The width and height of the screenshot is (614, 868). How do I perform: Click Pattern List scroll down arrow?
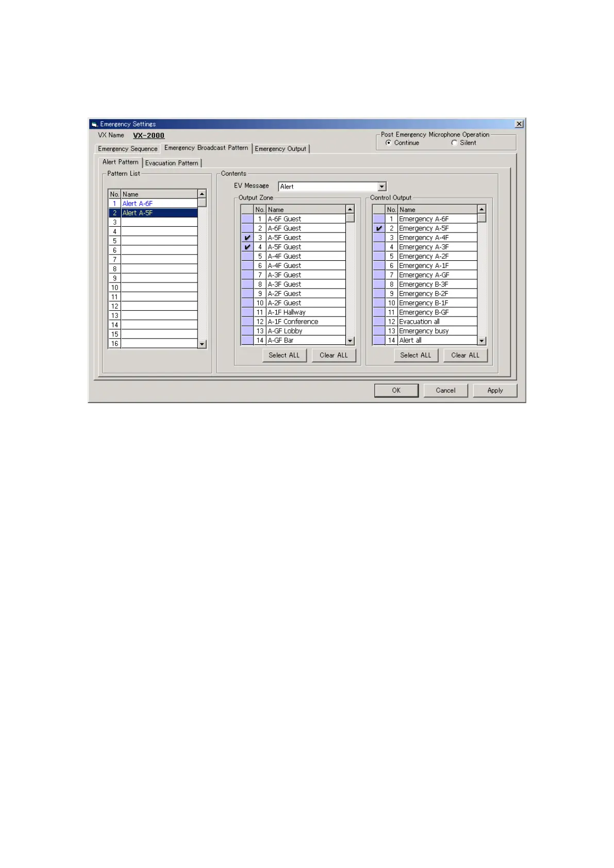[x=202, y=344]
